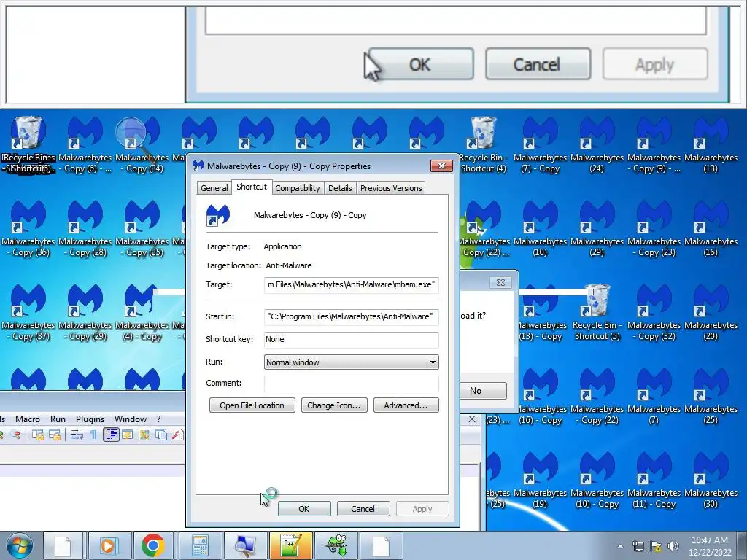Click the Function List toolbar icon
This screenshot has height=560, width=747.
(178, 435)
